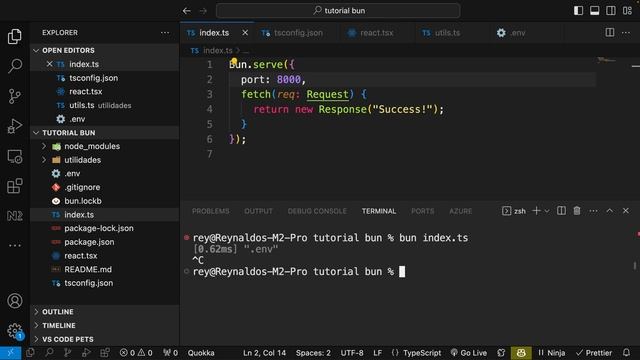Image resolution: width=640 pixels, height=360 pixels.
Task: Open Accounts menu icon
Action: [15, 301]
